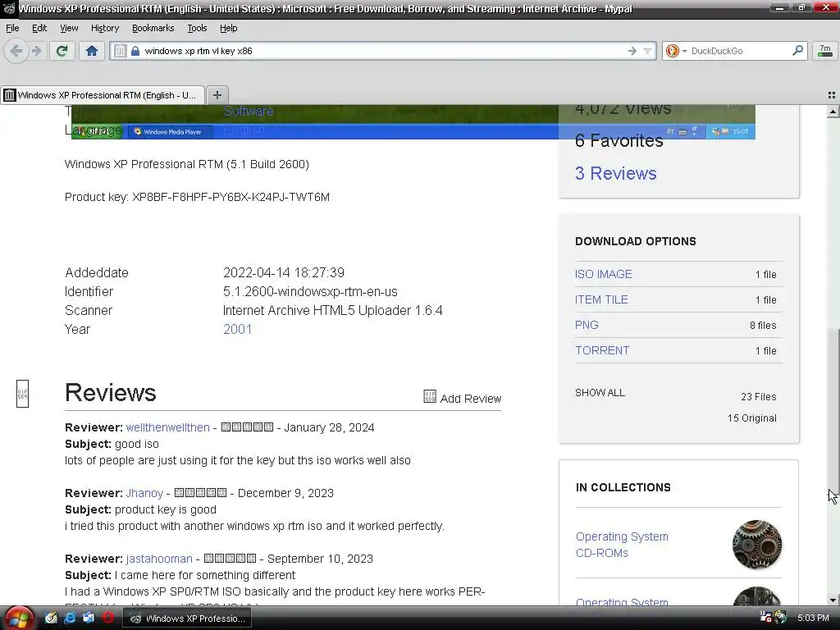This screenshot has width=840, height=630.
Task: Open the History menu
Action: tap(104, 28)
